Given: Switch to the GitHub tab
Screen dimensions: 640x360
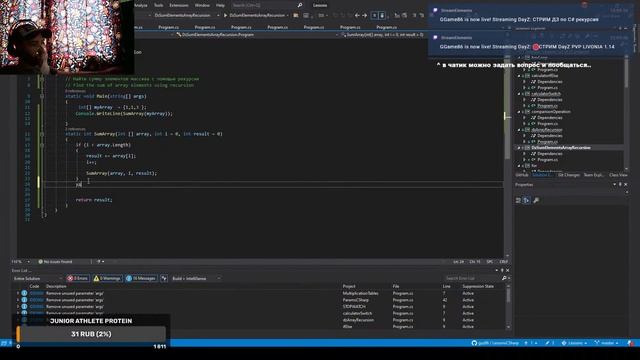Looking at the screenshot, I should [522, 175].
